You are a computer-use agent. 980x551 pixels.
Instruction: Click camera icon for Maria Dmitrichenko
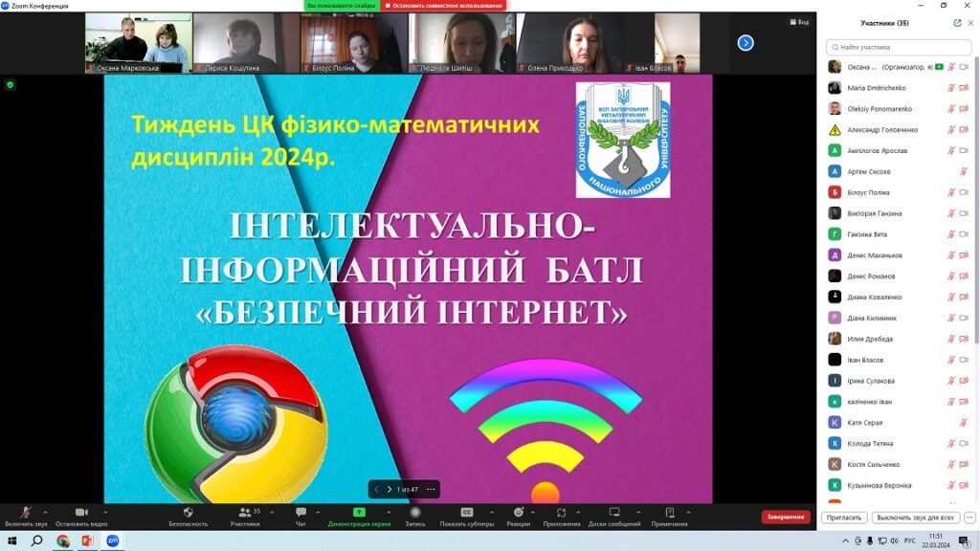pyautogui.click(x=964, y=88)
